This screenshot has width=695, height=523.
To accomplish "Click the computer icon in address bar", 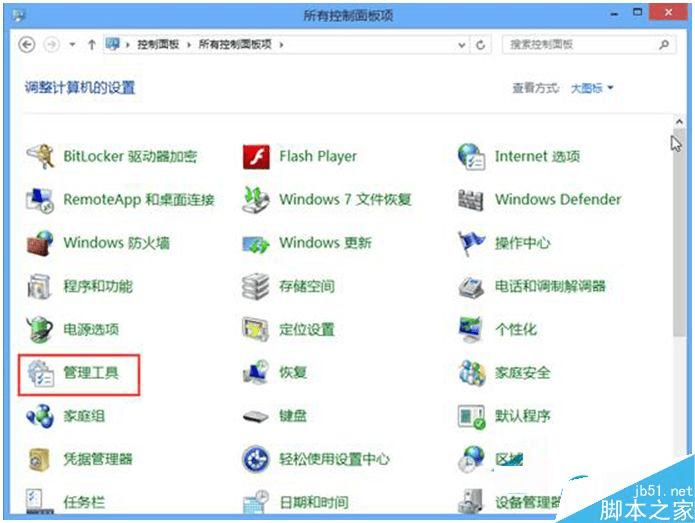I will pos(113,44).
